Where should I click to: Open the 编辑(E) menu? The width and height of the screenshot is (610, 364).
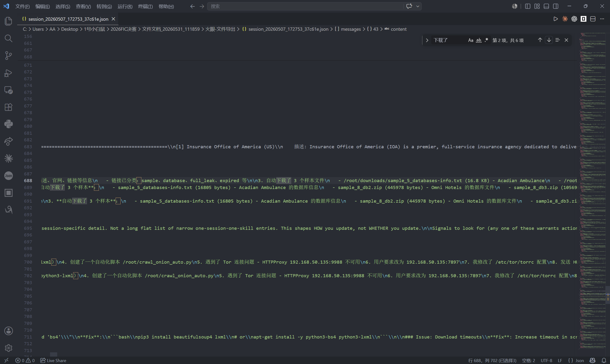[x=42, y=6]
